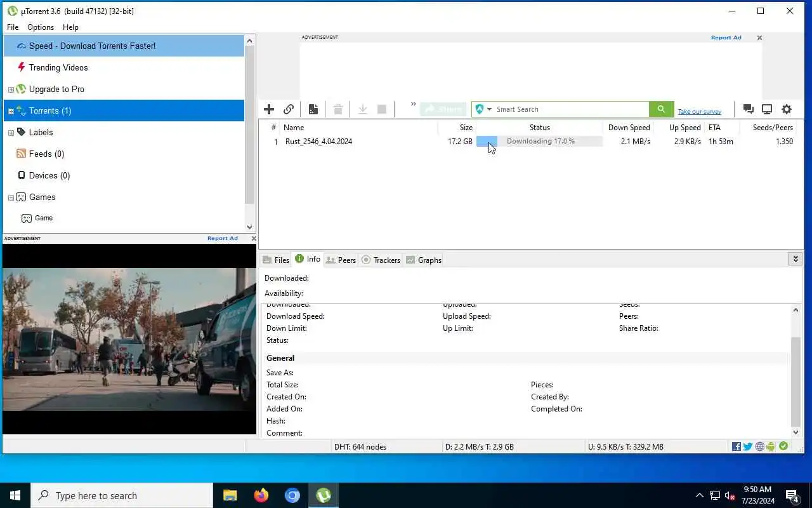
Task: Click the Windows Start button
Action: click(15, 495)
